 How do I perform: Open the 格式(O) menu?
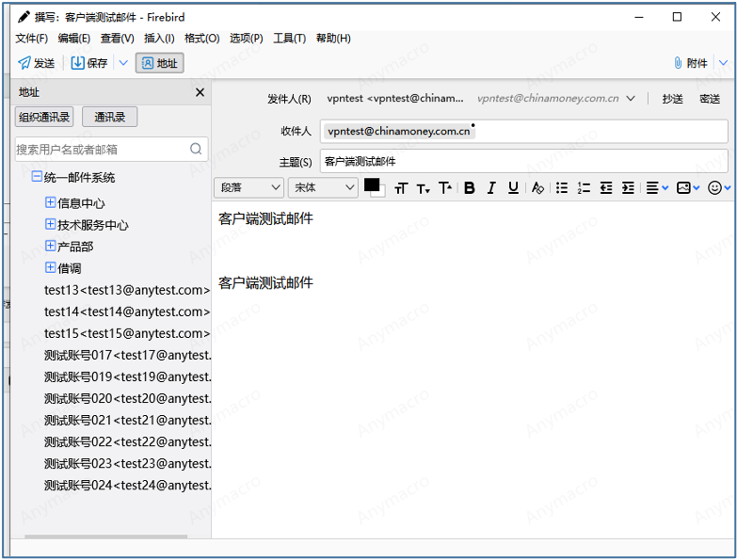point(201,39)
